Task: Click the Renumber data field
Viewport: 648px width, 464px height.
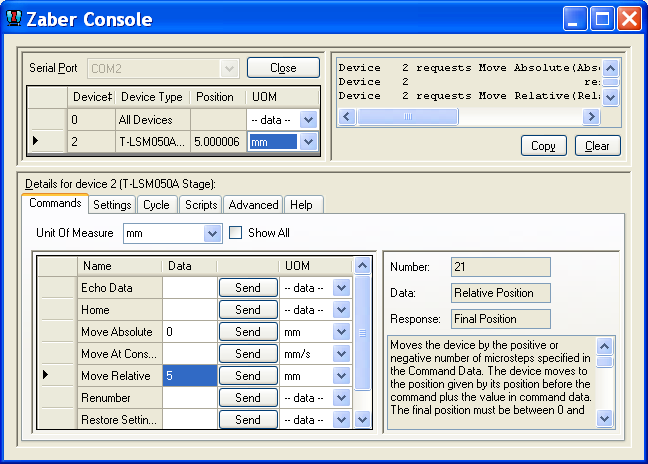Action: pyautogui.click(x=190, y=397)
